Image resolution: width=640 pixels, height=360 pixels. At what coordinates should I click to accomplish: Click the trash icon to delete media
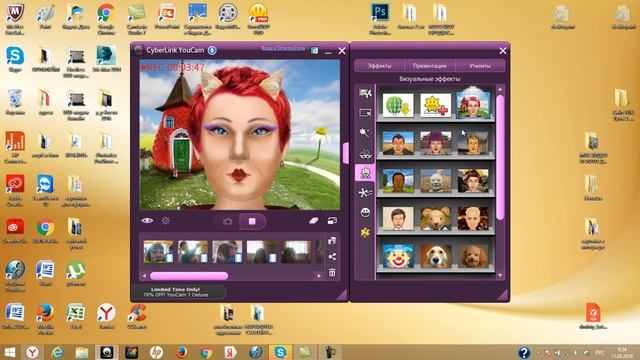332,272
